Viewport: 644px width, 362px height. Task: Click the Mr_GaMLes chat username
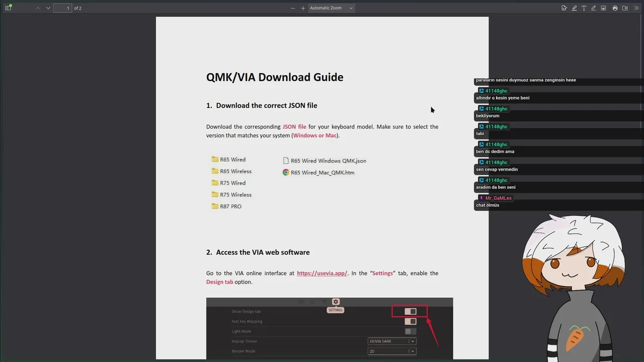pos(498,198)
